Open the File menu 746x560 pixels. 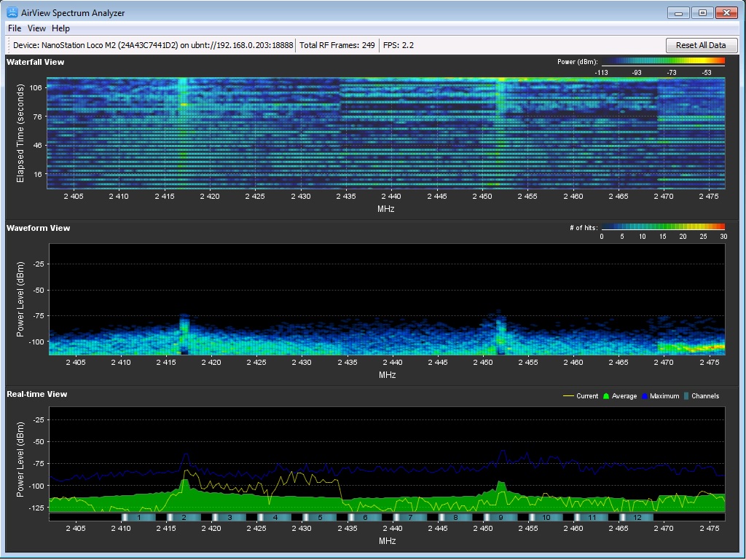pos(15,28)
